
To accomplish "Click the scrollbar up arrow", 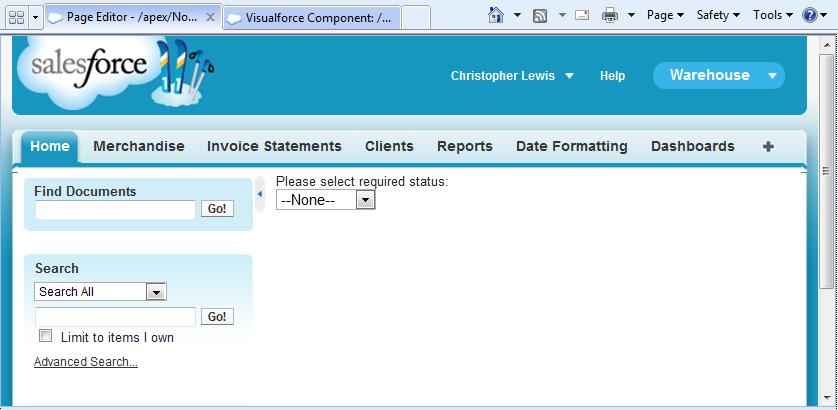I will [x=826, y=45].
